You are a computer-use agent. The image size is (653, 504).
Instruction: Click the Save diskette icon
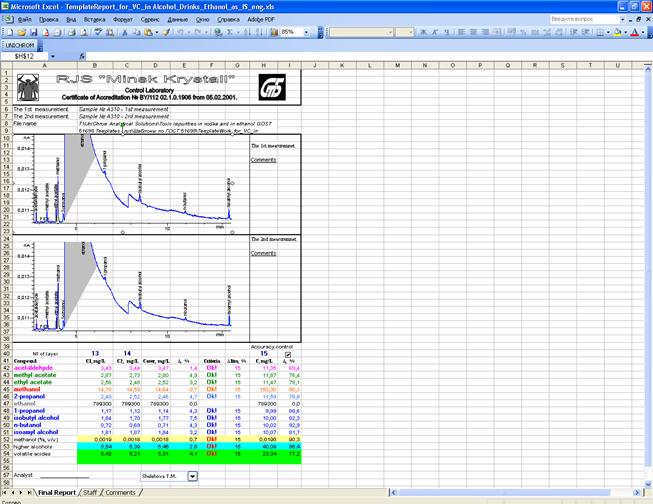(x=34, y=32)
